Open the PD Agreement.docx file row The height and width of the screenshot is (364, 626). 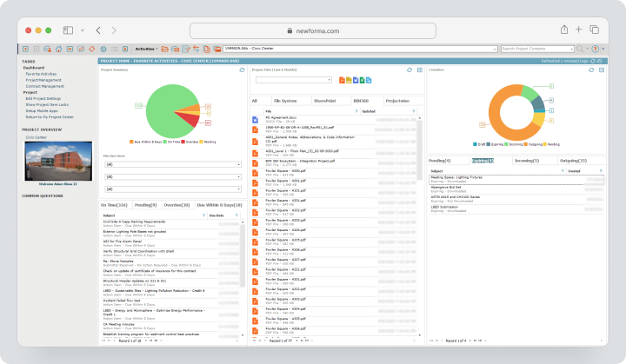(336, 119)
